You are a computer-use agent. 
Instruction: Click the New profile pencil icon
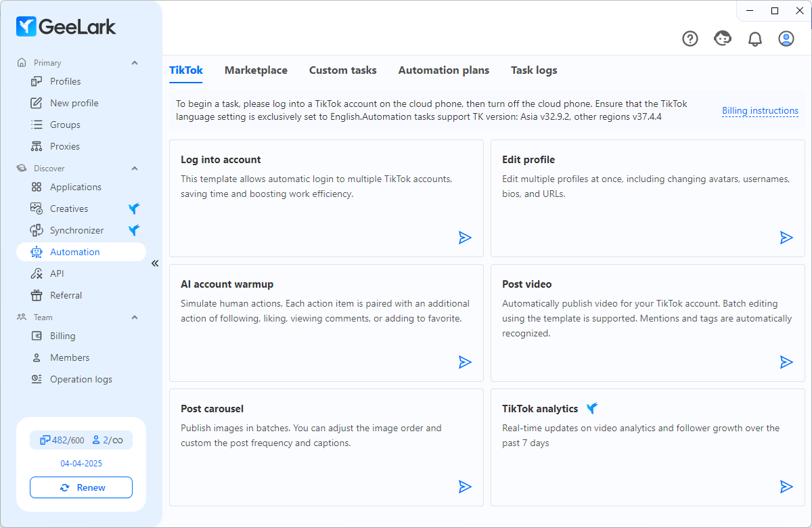(37, 103)
